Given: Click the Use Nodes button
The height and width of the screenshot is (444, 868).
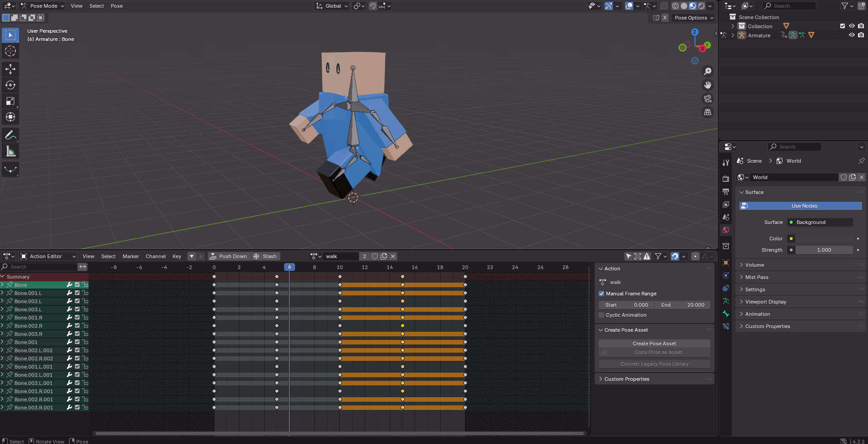Looking at the screenshot, I should pos(800,206).
